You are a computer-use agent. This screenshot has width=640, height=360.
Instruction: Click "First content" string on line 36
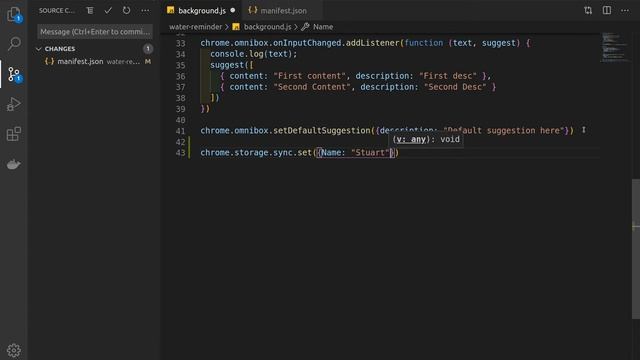[310, 76]
